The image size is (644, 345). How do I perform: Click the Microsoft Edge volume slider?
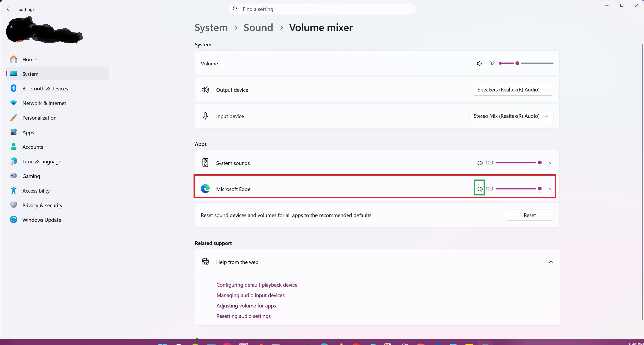519,188
